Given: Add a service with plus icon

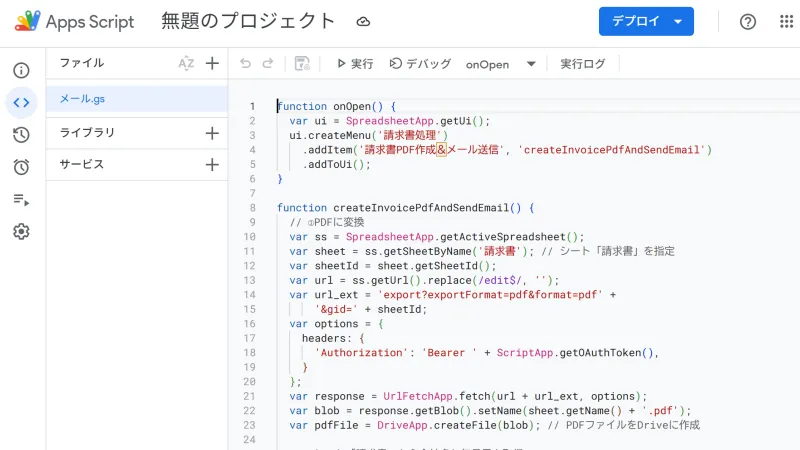Looking at the screenshot, I should (x=212, y=165).
